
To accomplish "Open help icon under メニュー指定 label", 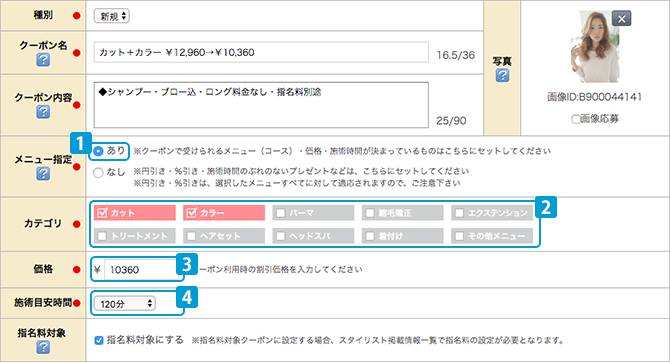I will pyautogui.click(x=43, y=174).
